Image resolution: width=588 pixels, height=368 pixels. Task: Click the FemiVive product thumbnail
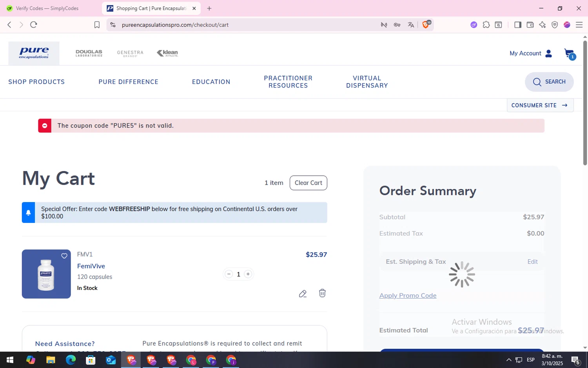coord(46,274)
